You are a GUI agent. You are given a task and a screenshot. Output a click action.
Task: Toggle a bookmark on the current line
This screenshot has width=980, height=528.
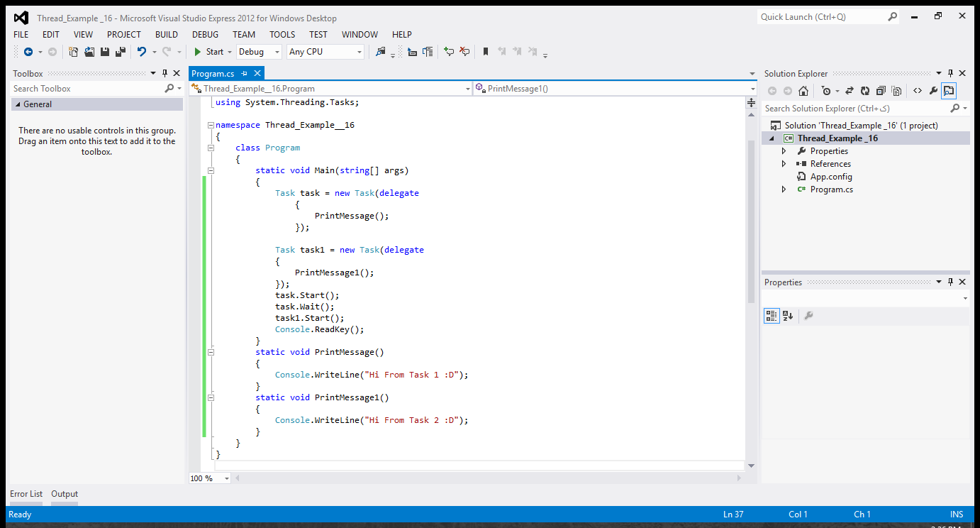pyautogui.click(x=486, y=52)
